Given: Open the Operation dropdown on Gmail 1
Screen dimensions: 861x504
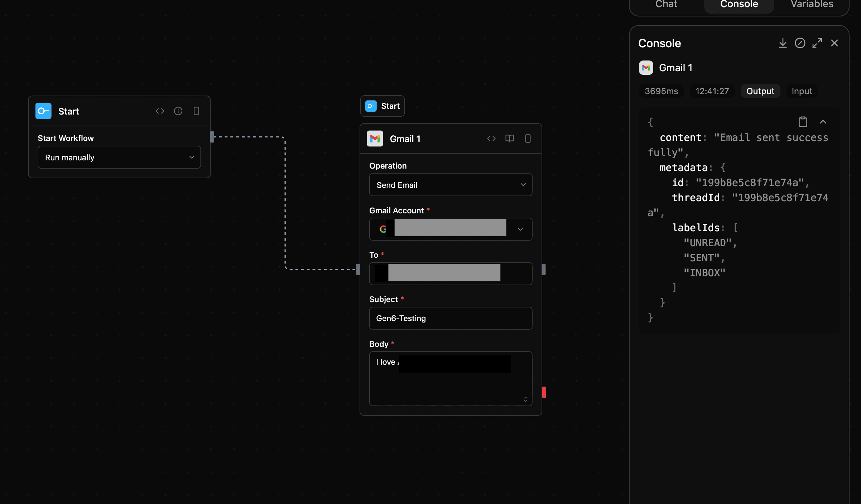Looking at the screenshot, I should 450,185.
